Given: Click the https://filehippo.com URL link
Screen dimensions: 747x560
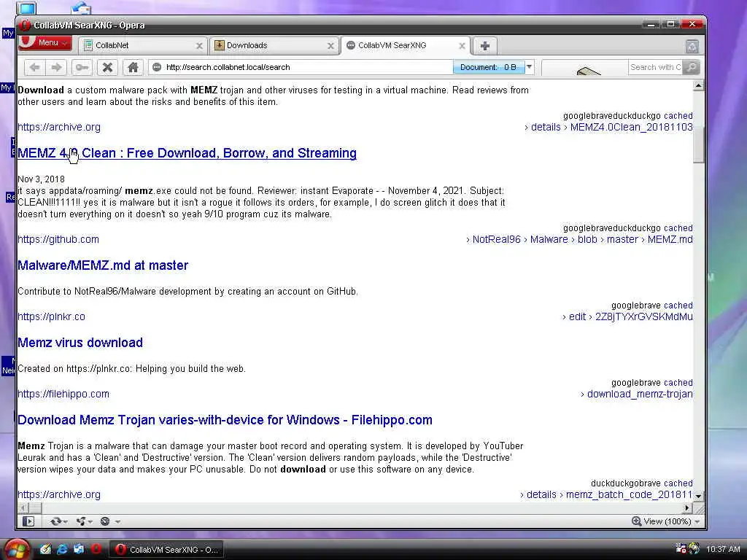Looking at the screenshot, I should pyautogui.click(x=63, y=394).
